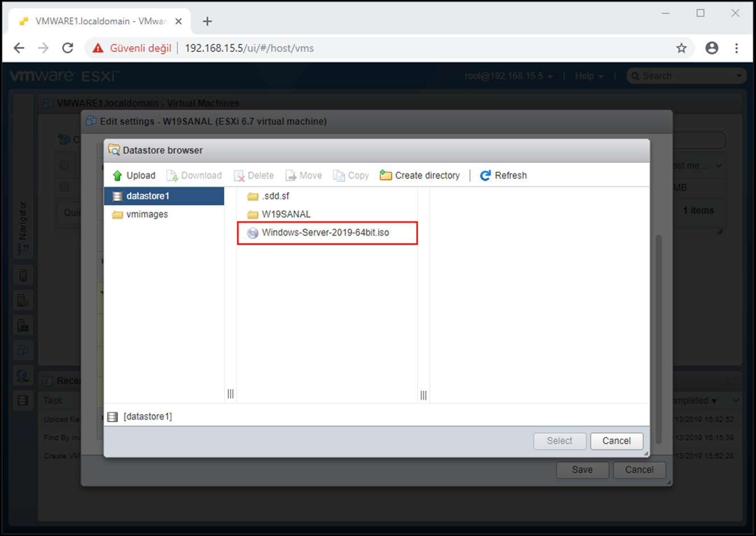756x536 pixels.
Task: Click the second column splitter handle
Action: (x=423, y=395)
